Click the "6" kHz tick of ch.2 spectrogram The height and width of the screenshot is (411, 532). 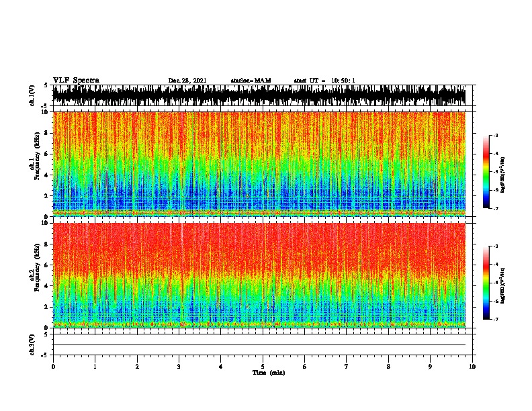click(46, 265)
